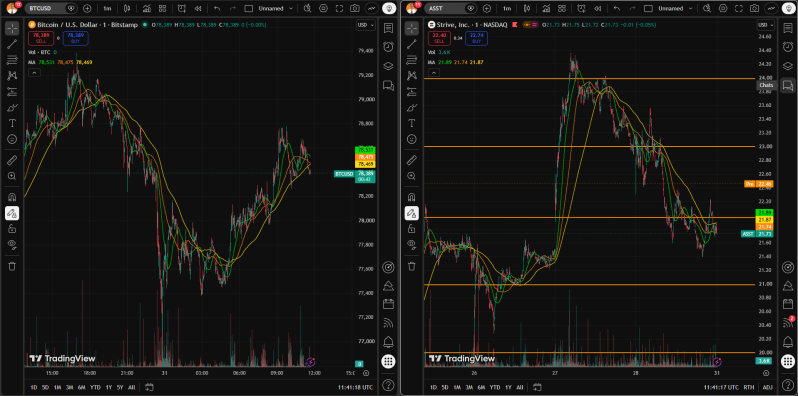Viewport: 798px width, 396px height.
Task: Click the BUY 22.74 button on Strive chart
Action: [476, 38]
